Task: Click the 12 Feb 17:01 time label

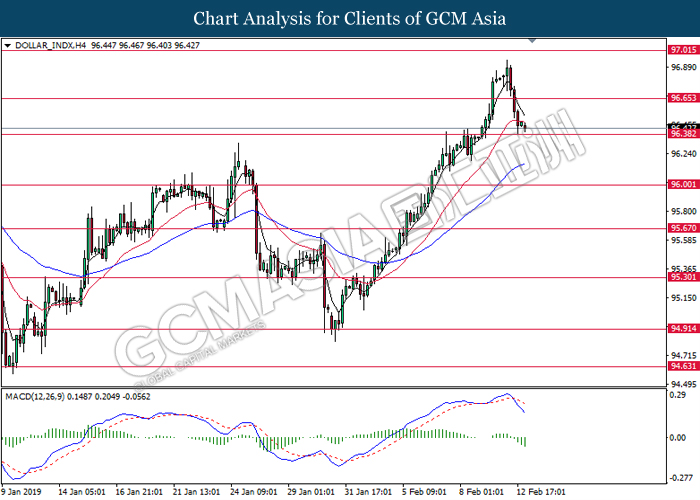Action: click(541, 492)
